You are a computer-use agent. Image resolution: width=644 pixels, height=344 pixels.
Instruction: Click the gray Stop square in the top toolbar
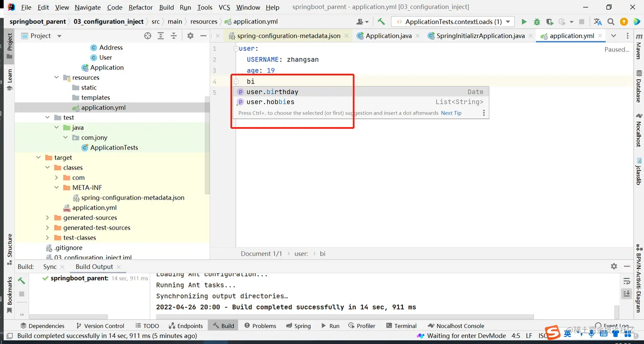tap(582, 22)
